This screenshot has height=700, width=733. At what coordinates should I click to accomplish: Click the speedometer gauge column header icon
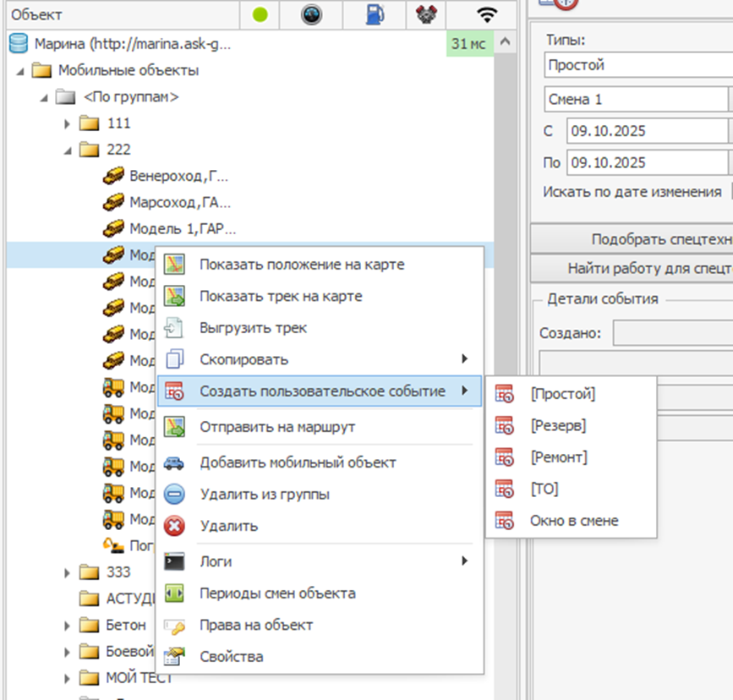click(x=316, y=14)
